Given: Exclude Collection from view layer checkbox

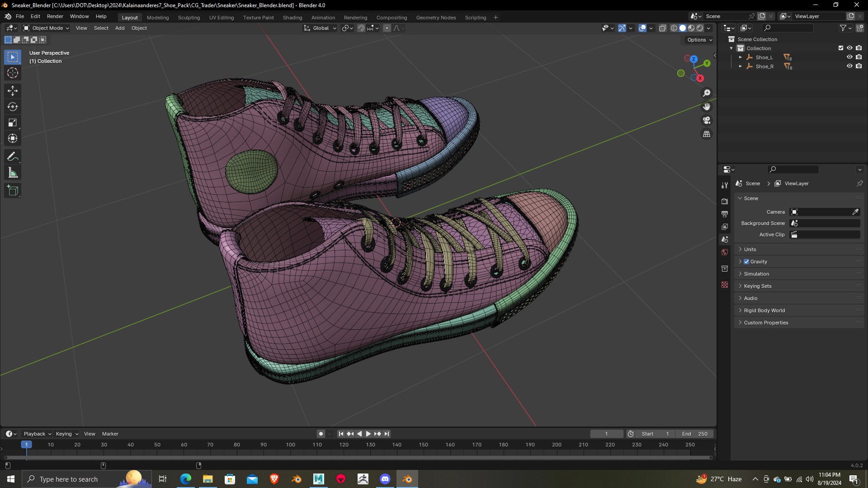Looking at the screenshot, I should tap(841, 48).
